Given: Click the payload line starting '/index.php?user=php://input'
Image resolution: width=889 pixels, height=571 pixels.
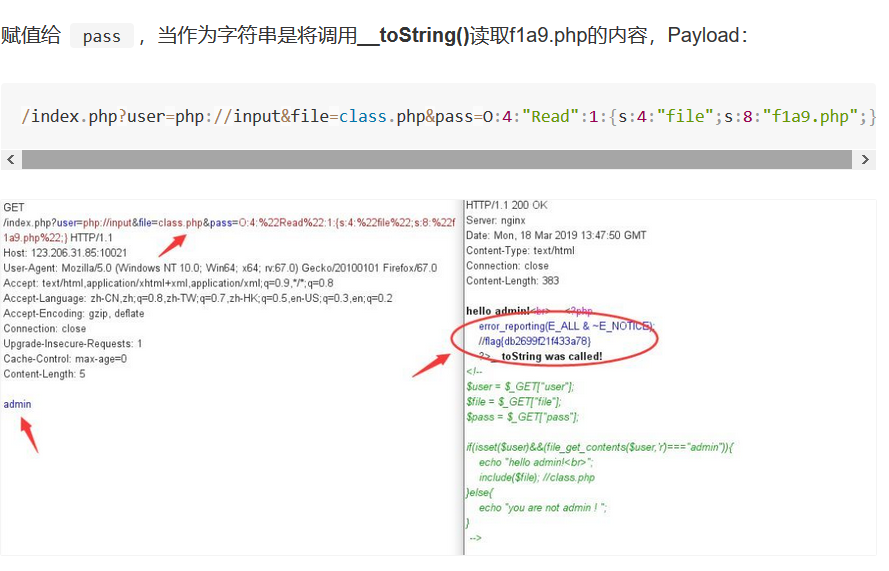Looking at the screenshot, I should point(448,117).
